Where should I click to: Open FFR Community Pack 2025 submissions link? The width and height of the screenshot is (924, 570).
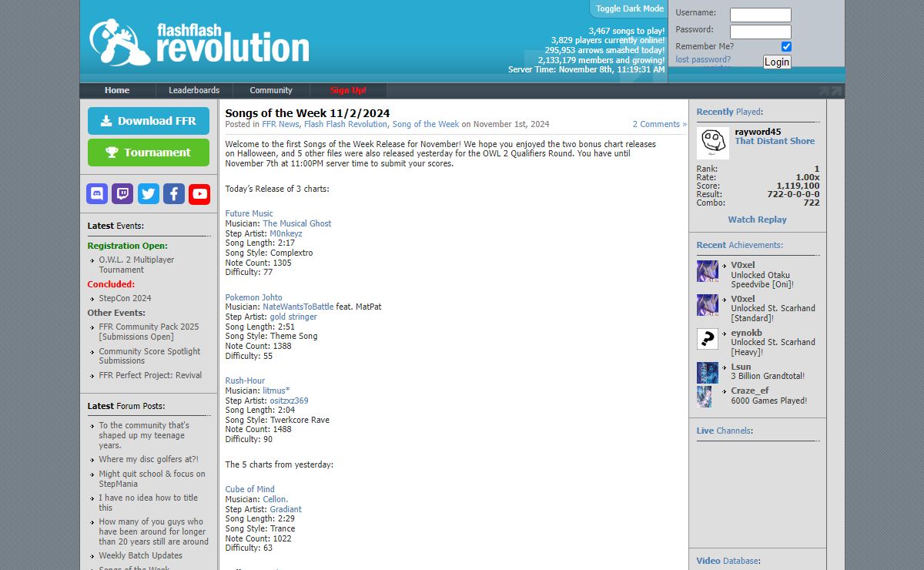[149, 332]
